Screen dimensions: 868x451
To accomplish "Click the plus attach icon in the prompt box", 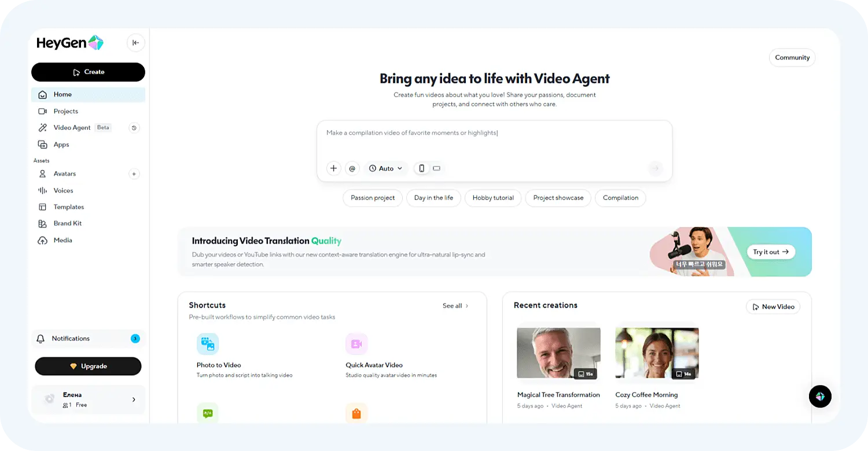I will pyautogui.click(x=334, y=168).
